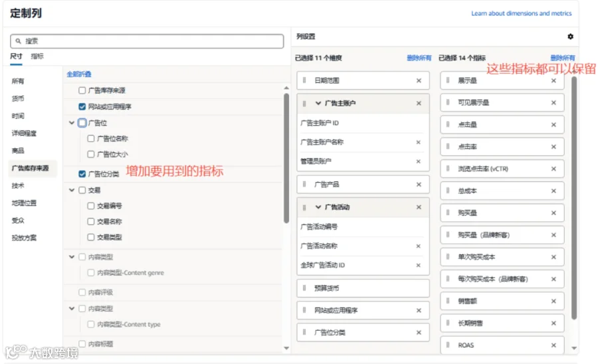The width and height of the screenshot is (598, 364).
Task: Remove 点击率 metric with its X
Action: click(553, 147)
